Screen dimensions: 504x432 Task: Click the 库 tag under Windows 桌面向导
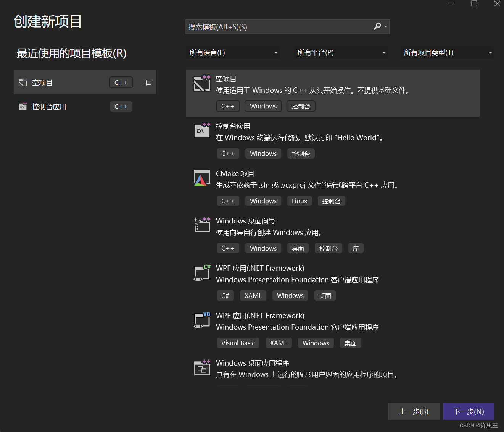click(x=356, y=248)
